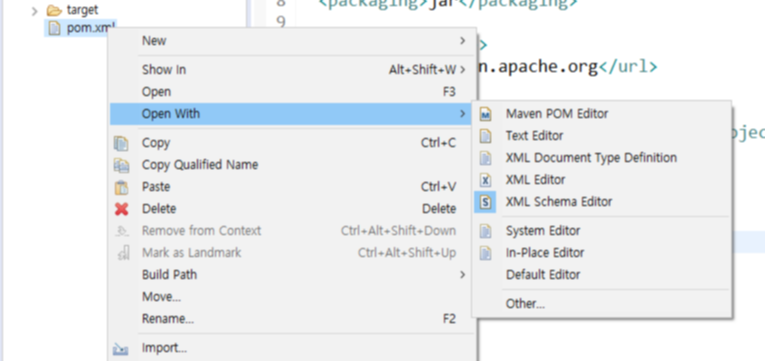Click the F2 shortcut next to Rename
This screenshot has width=765, height=361.
coord(449,319)
